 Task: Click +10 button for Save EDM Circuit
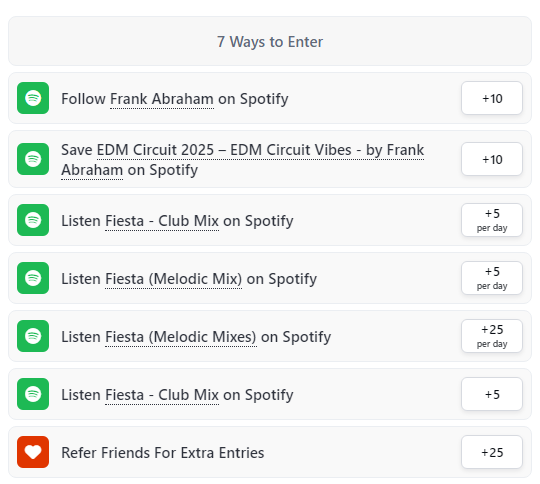pyautogui.click(x=492, y=159)
